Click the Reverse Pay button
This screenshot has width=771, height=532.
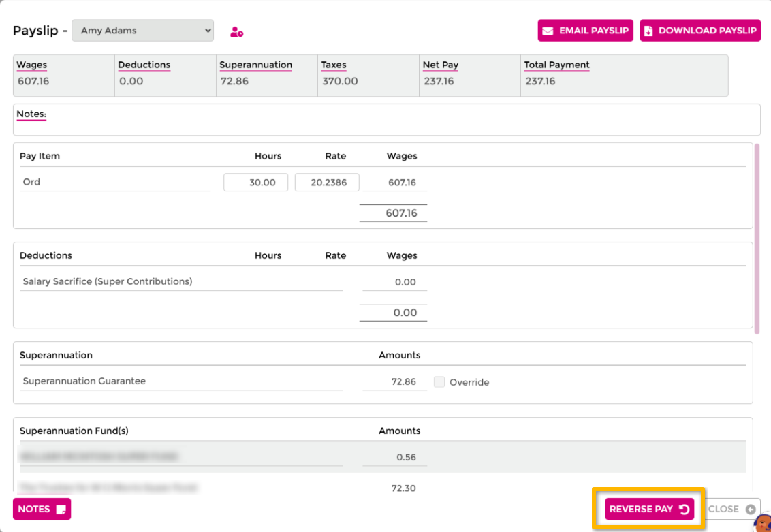649,509
